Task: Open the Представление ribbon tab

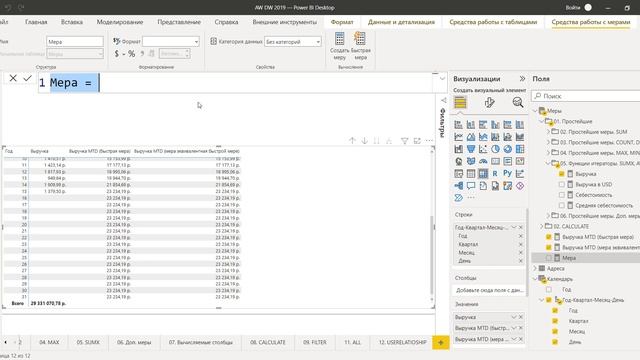Action: [x=179, y=22]
